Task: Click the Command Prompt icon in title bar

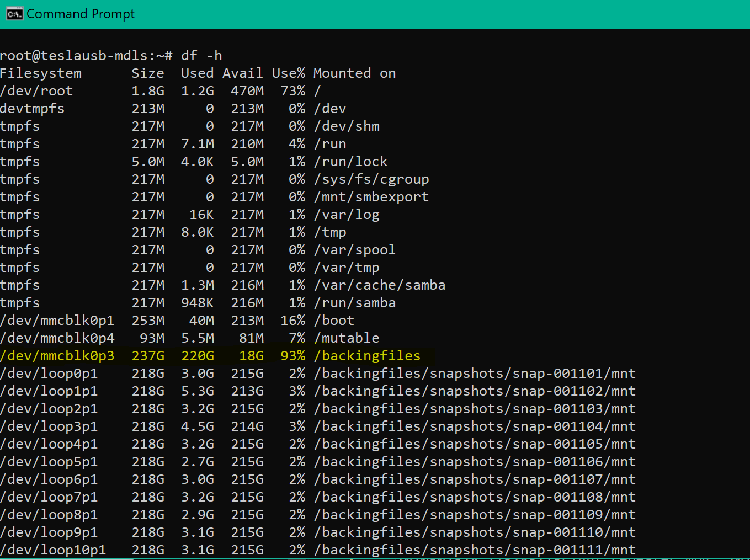Action: click(15, 14)
